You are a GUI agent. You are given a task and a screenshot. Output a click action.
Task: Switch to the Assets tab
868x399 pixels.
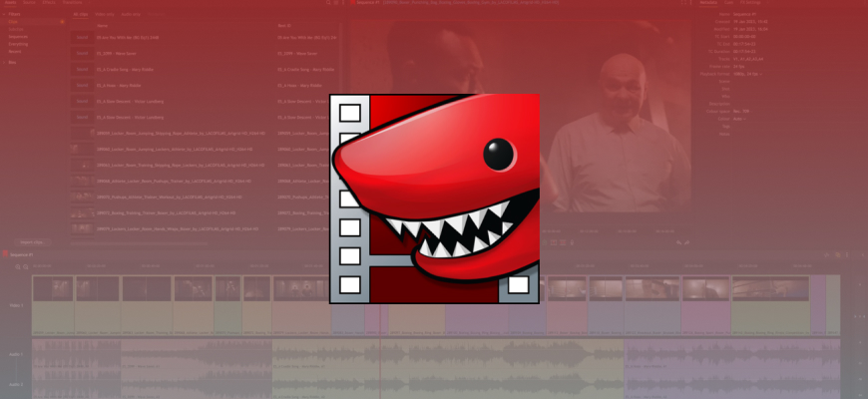pos(10,2)
